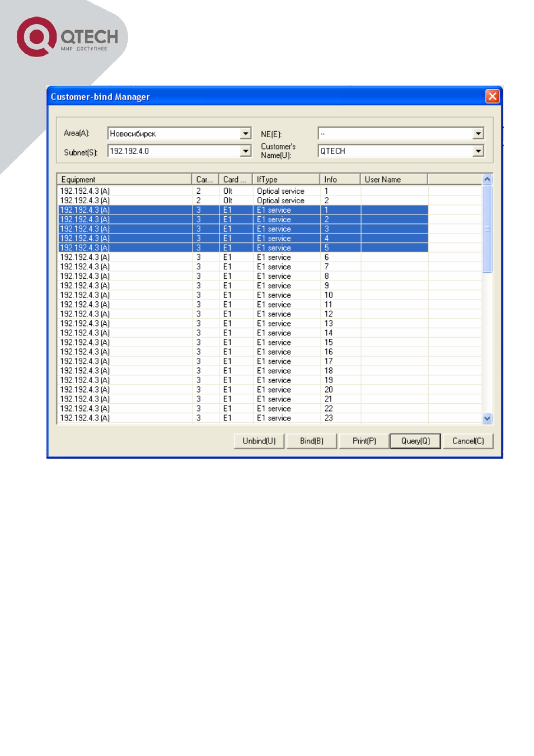Click the Query(Q) button
This screenshot has width=534, height=756.
[416, 441]
